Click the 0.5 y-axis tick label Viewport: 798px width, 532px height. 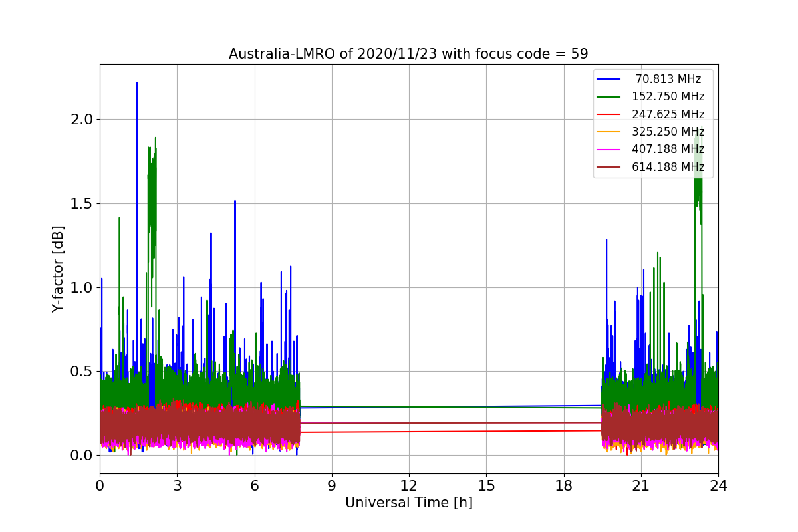(x=81, y=371)
